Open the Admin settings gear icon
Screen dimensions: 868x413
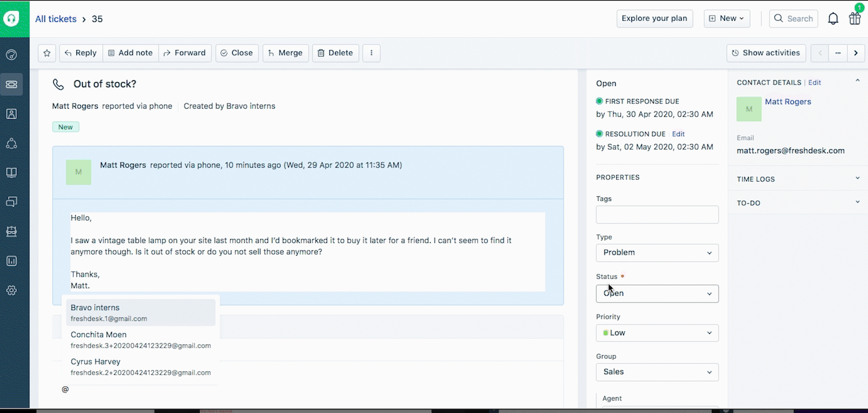11,290
